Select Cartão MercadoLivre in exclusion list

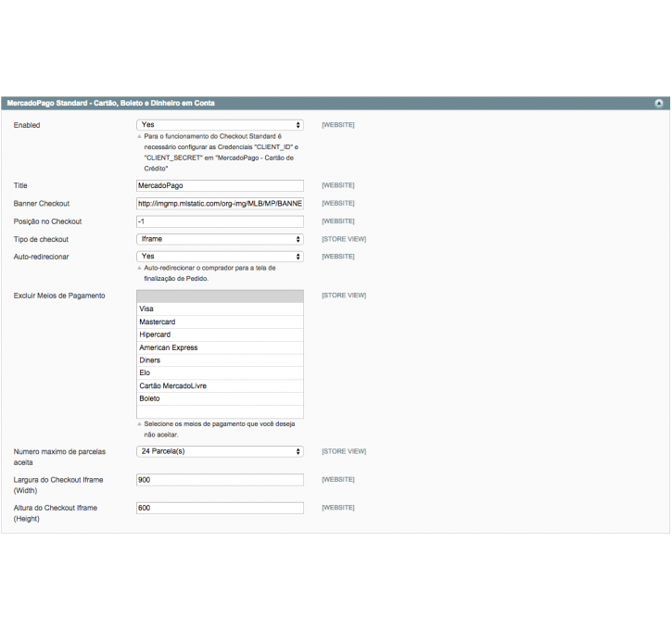coord(220,385)
